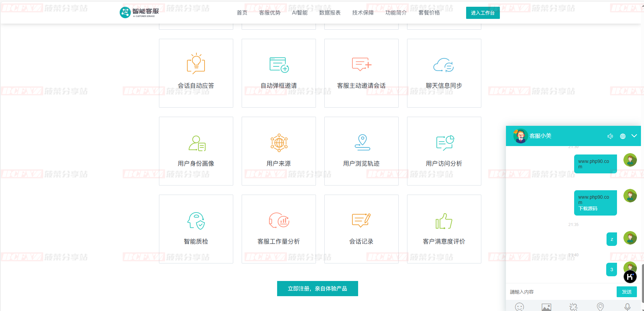Collapse the chat window with chevron

634,136
